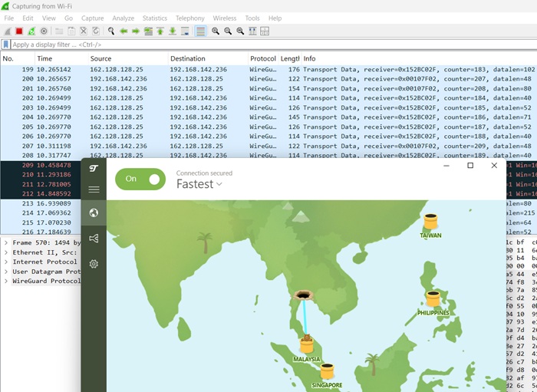Open the Tools menu
Viewport: 537px width, 392px height.
click(252, 18)
